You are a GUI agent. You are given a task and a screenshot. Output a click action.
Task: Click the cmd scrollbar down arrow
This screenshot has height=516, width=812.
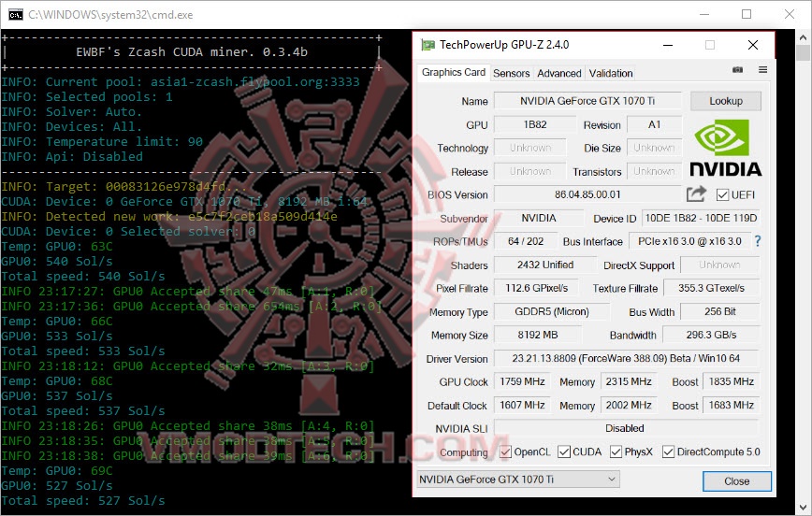(804, 508)
